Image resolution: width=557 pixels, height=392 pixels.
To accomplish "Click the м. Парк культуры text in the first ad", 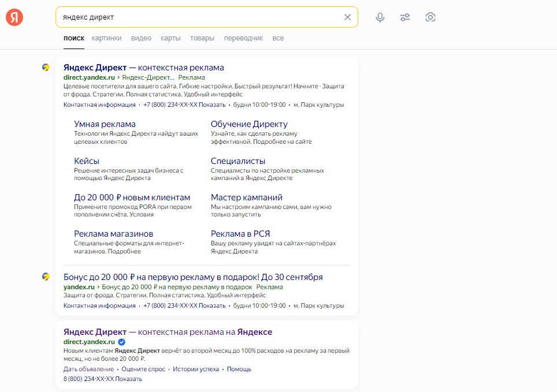I will coord(318,104).
